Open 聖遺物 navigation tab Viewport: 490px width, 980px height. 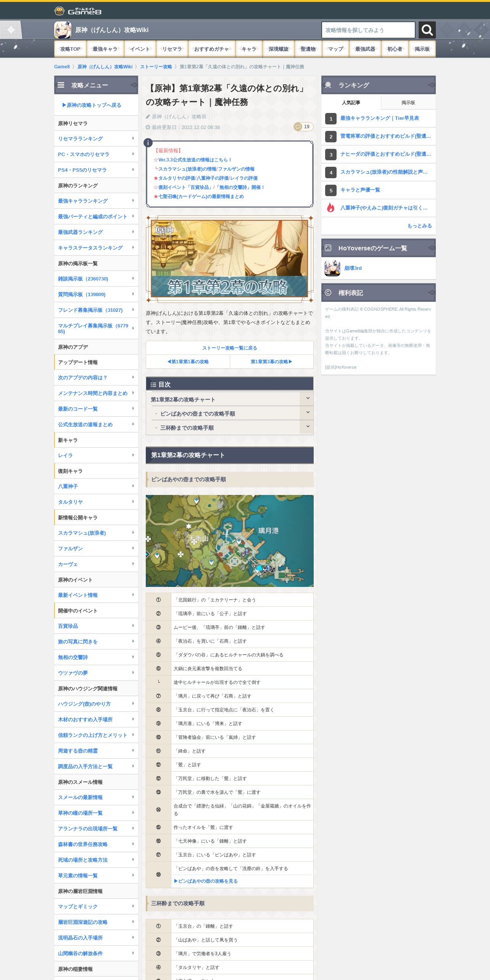click(308, 49)
